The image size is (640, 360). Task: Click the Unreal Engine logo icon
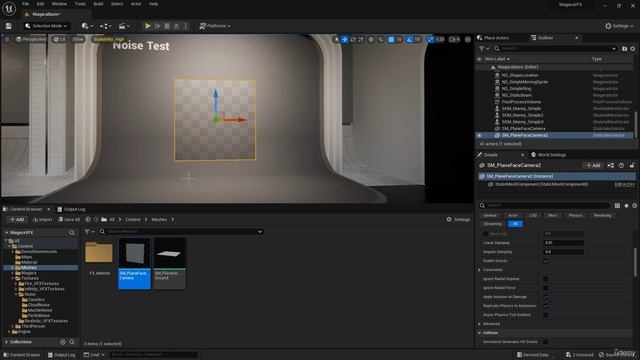[9, 8]
